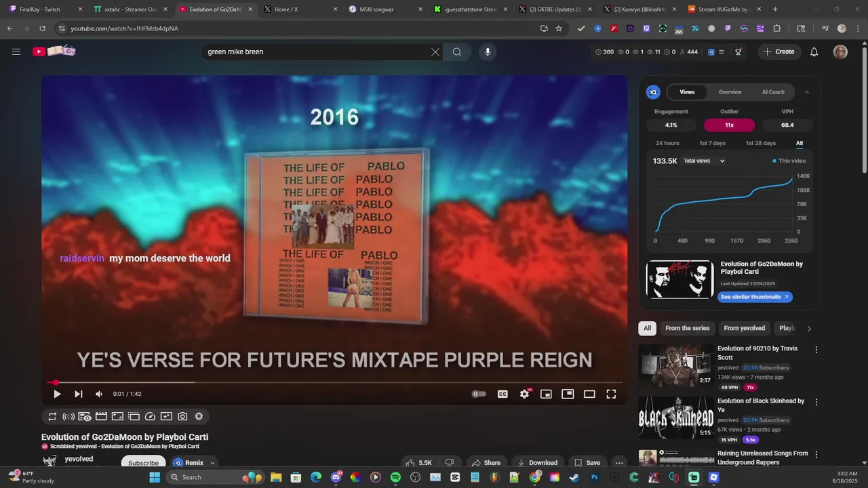This screenshot has width=868, height=488.
Task: Mute the video volume
Action: tap(99, 394)
